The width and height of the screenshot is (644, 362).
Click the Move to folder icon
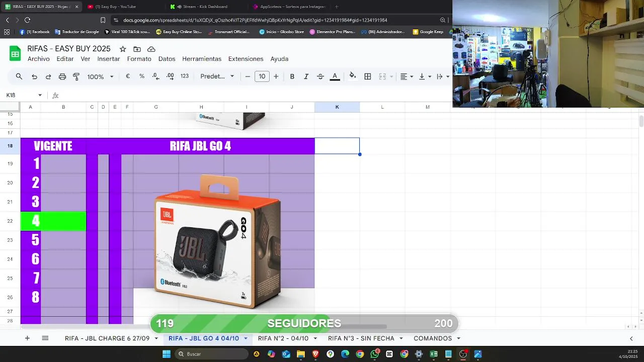point(137,49)
